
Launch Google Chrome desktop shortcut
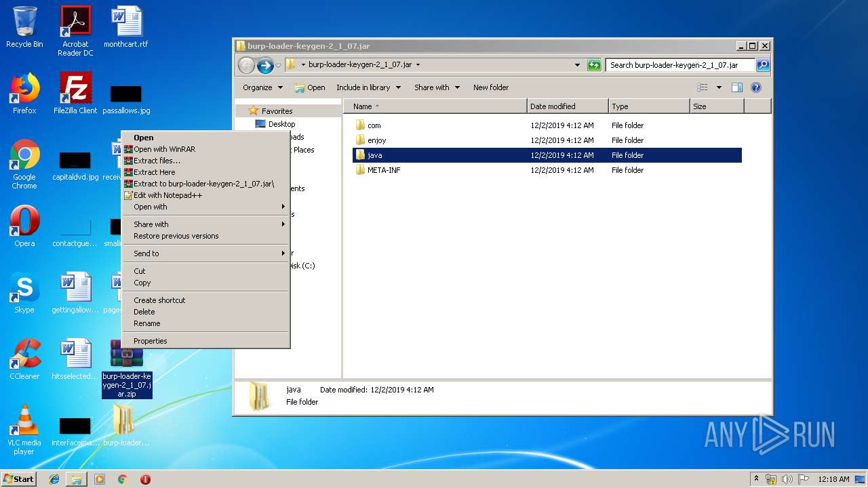[24, 164]
